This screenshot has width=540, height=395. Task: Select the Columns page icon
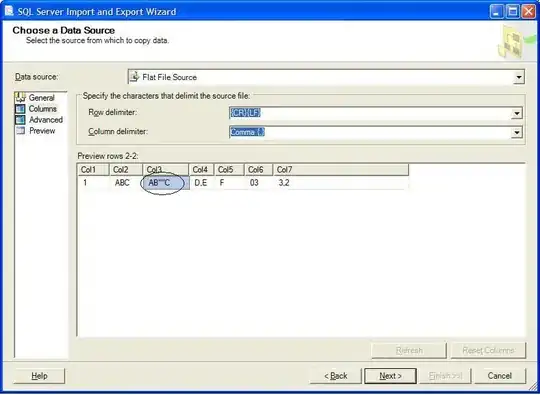(x=21, y=109)
